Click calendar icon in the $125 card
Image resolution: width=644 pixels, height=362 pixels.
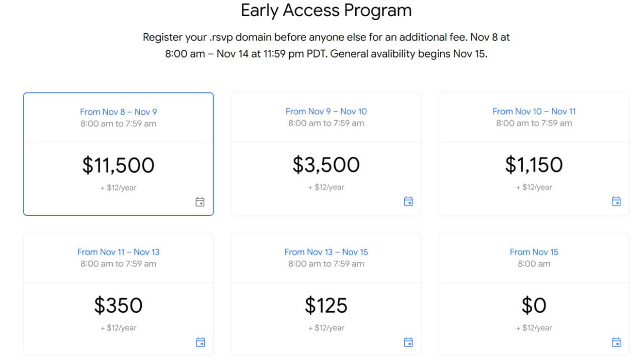408,342
